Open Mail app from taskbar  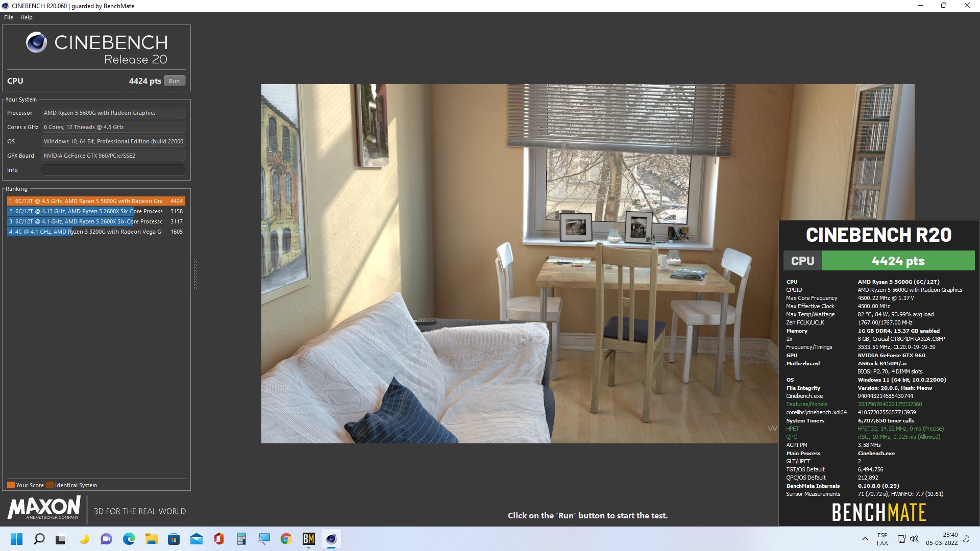click(196, 539)
